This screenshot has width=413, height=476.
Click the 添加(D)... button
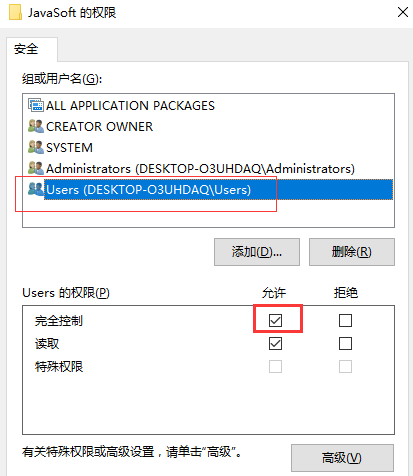257,252
